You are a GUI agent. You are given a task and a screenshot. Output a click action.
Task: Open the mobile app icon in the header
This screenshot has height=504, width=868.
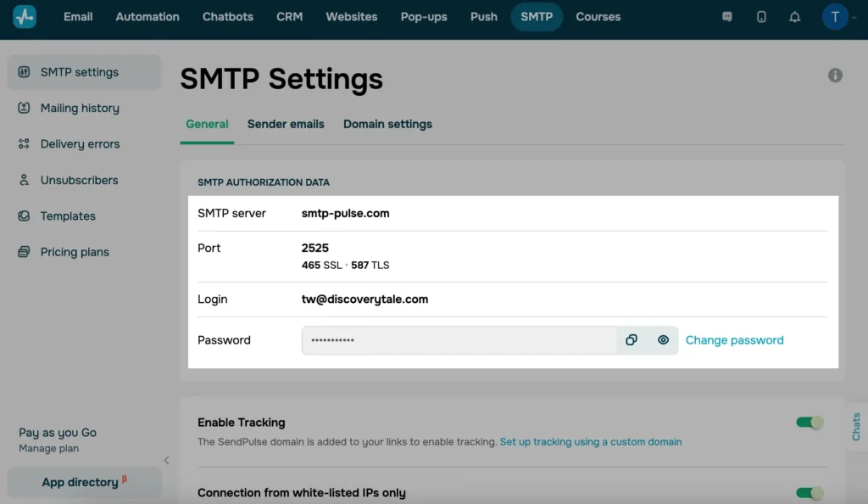tap(760, 16)
